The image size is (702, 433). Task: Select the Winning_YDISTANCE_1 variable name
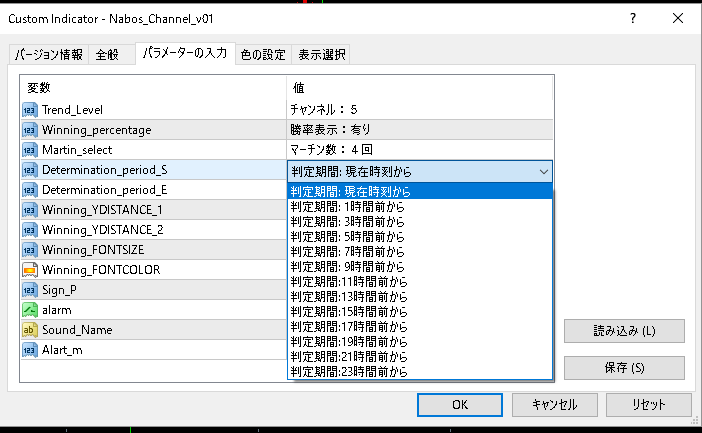pyautogui.click(x=102, y=210)
